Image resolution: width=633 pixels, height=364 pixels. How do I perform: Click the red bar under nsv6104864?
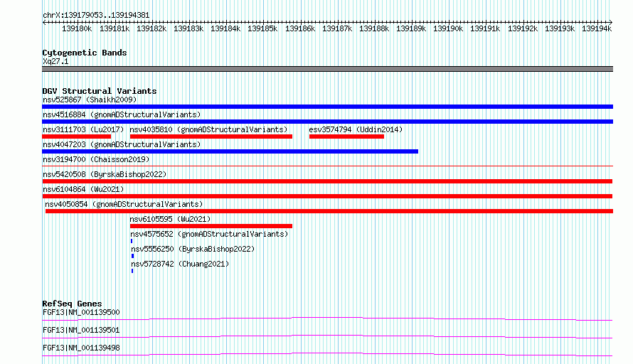coord(327,196)
